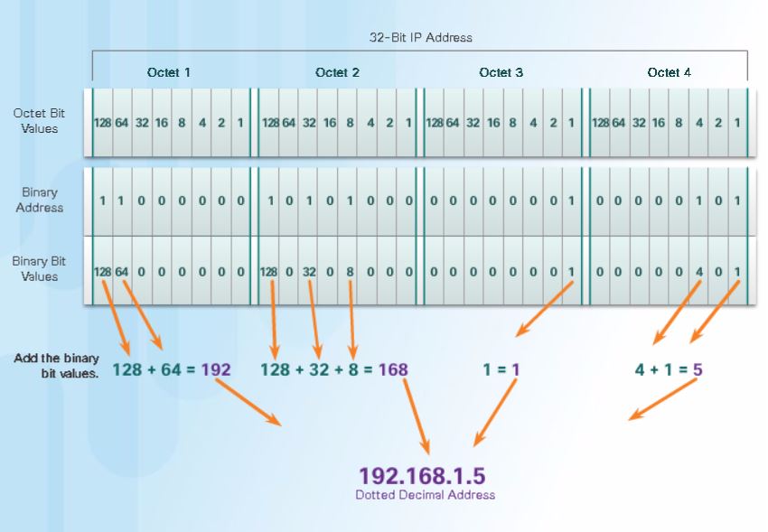Screen dimensions: 768x532
Task: Expand the Octet 3 column header
Action: [x=501, y=72]
